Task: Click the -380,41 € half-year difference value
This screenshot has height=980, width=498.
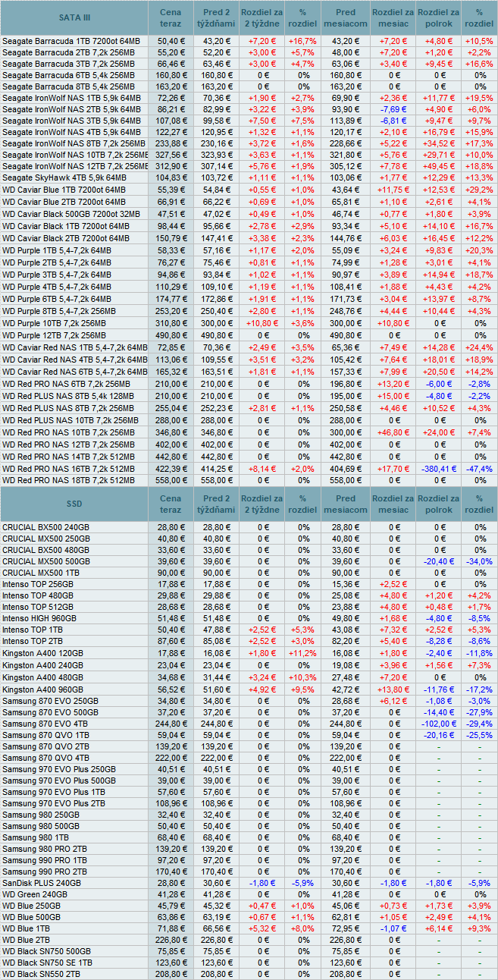Action: pyautogui.click(x=438, y=469)
